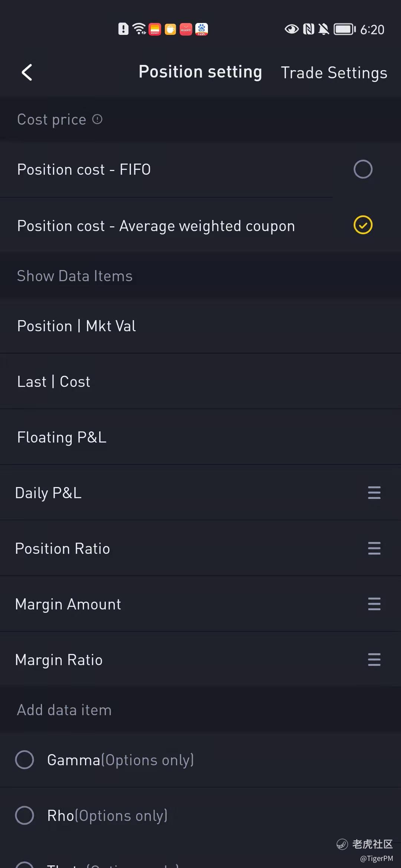
Task: Enable the Gamma options-only data item
Action: (25, 760)
